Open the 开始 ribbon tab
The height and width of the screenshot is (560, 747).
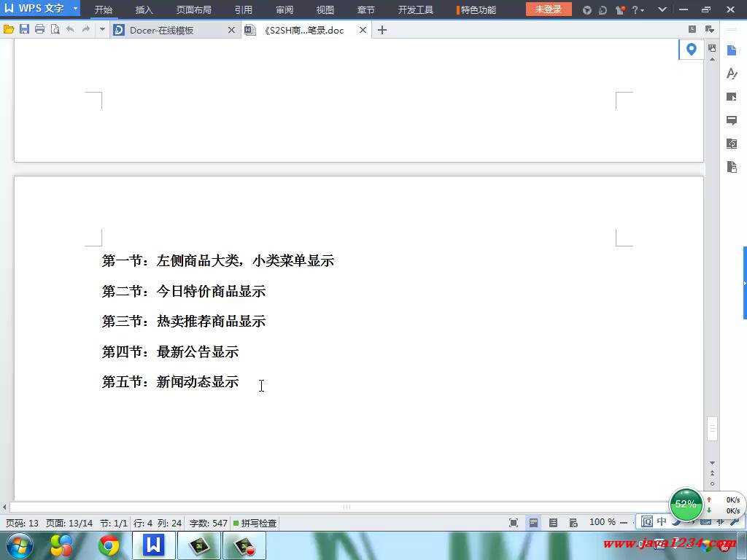(103, 9)
